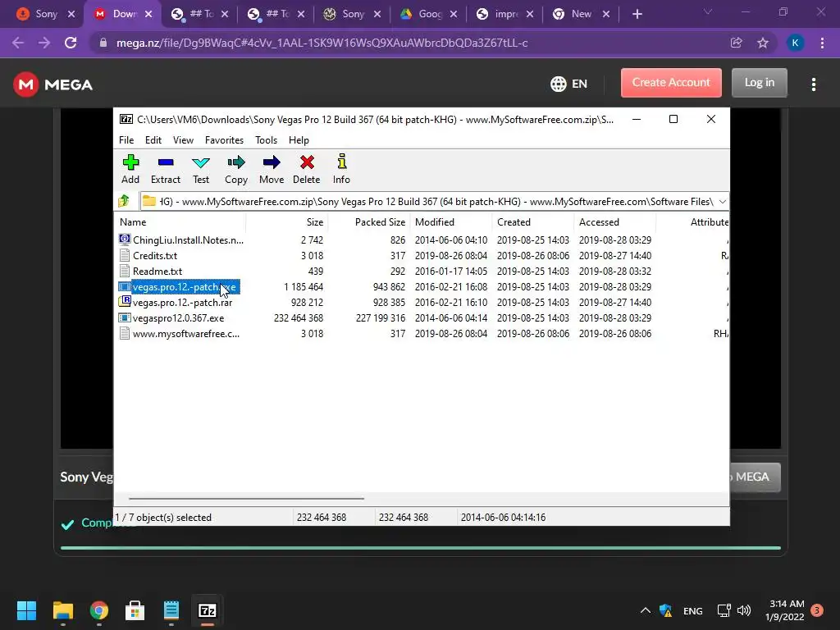This screenshot has height=630, width=840.
Task: Open the Favorites menu in 7-Zip
Action: (x=224, y=139)
